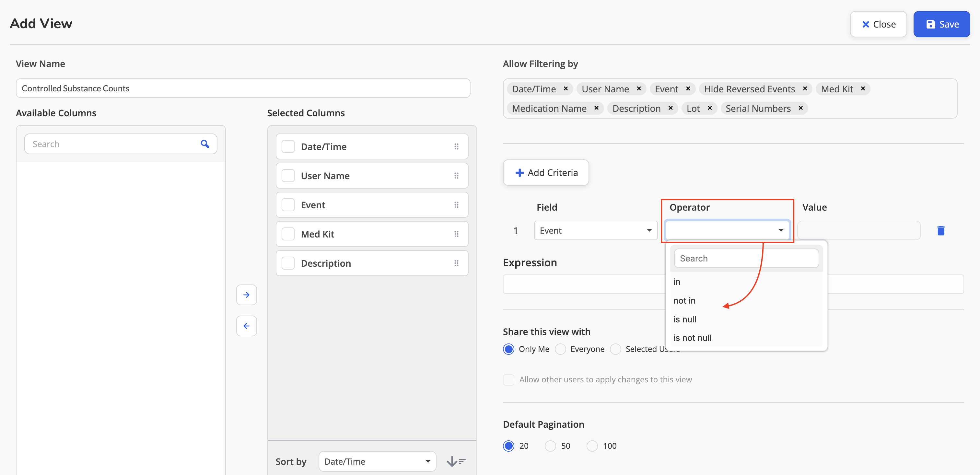Click the criteria Value input field
The image size is (980, 475).
pyautogui.click(x=859, y=230)
